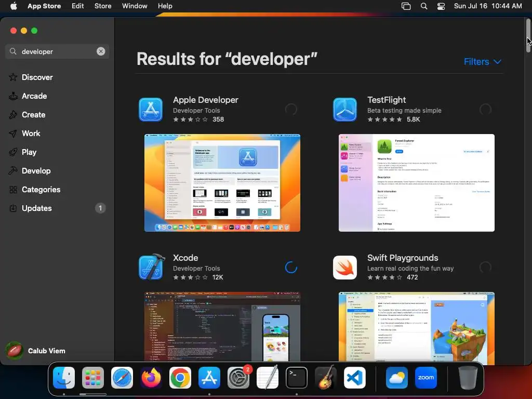Launch Safari from the Dock

[122, 378]
